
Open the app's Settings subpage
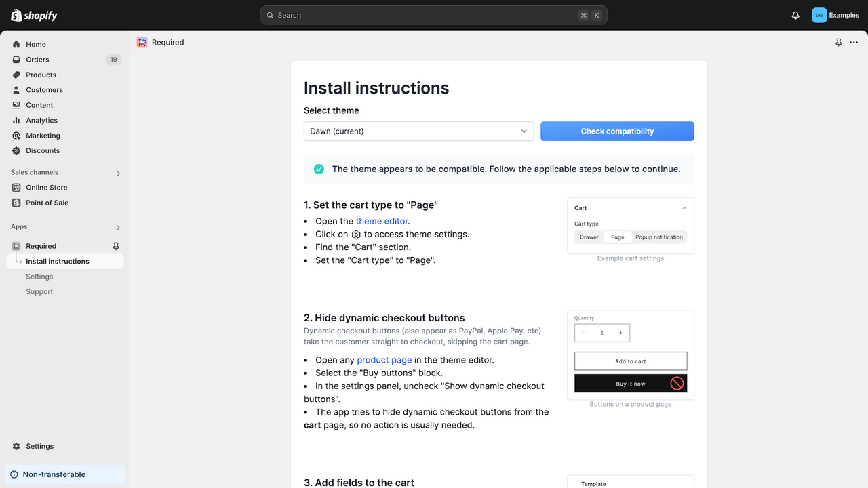pyautogui.click(x=39, y=277)
